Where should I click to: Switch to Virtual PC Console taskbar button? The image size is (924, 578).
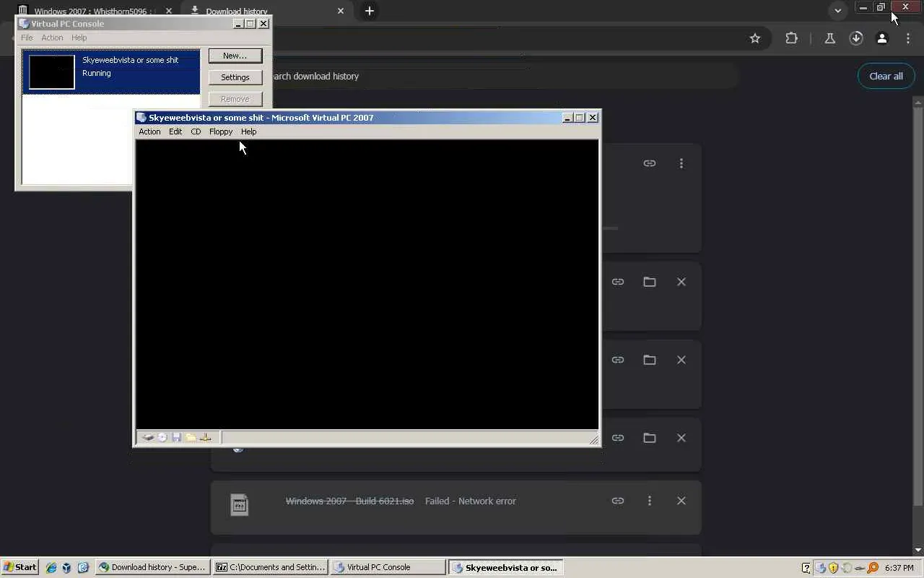tap(388, 567)
